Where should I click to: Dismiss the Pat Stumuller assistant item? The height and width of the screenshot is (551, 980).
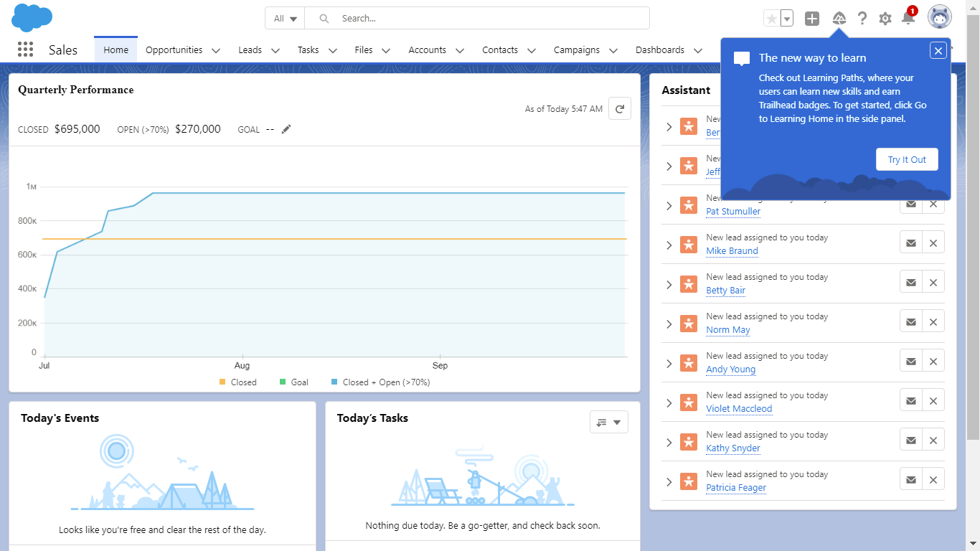tap(933, 204)
